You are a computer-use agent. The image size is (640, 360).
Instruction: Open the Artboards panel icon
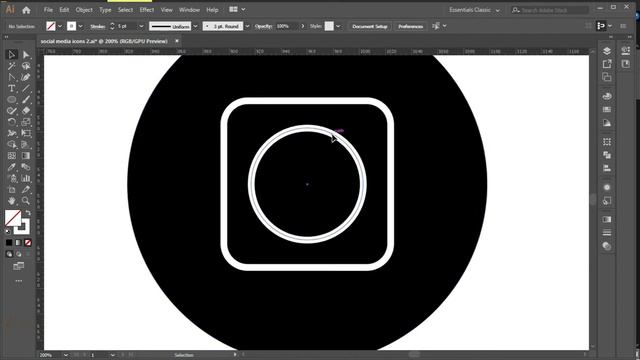[607, 77]
